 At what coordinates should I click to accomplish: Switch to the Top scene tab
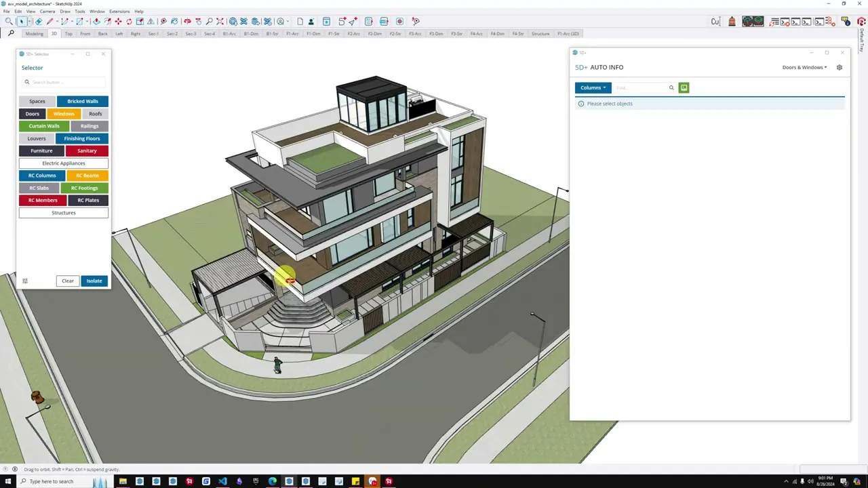click(x=68, y=34)
